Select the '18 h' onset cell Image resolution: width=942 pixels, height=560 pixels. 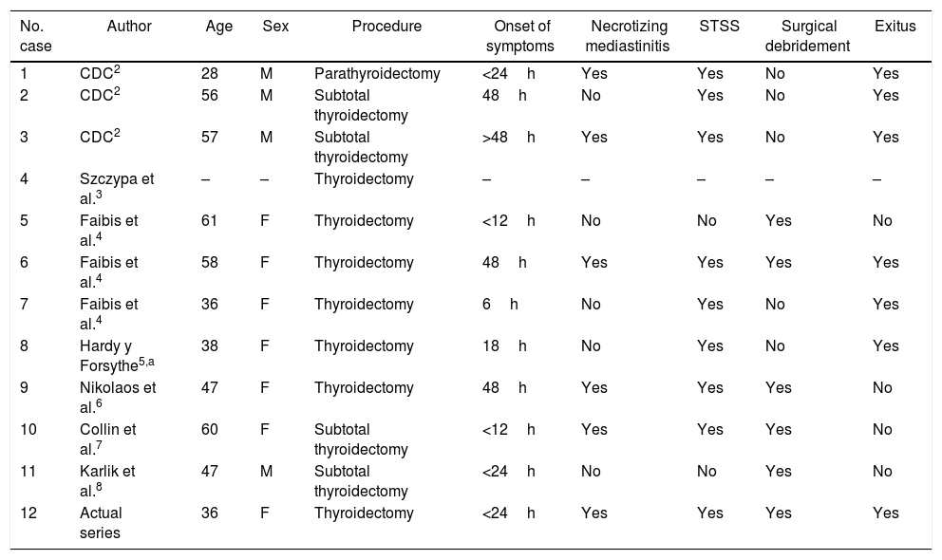[503, 346]
